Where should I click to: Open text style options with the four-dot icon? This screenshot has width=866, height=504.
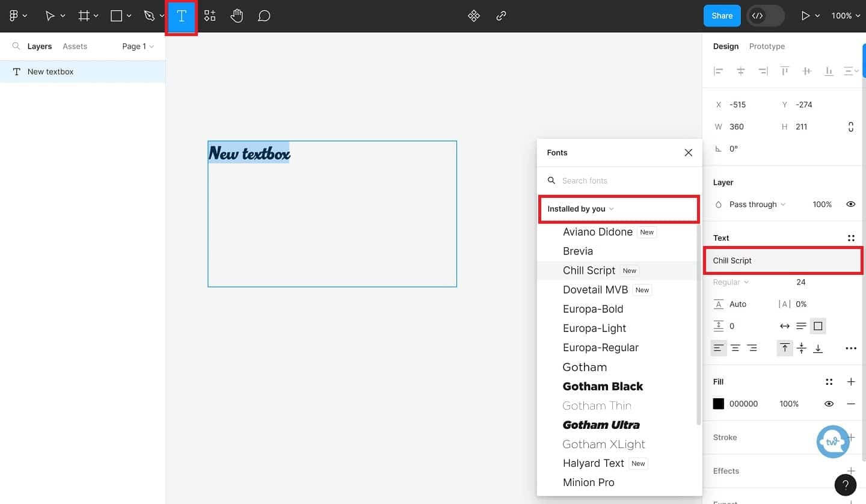click(852, 238)
